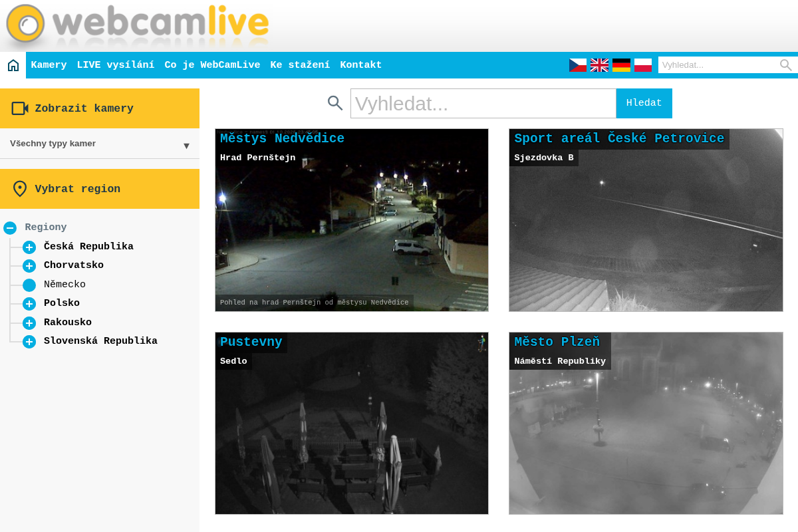Open the Městys Nedvědice webcam thumbnail
Viewport: 798px width, 532px height.
click(352, 220)
